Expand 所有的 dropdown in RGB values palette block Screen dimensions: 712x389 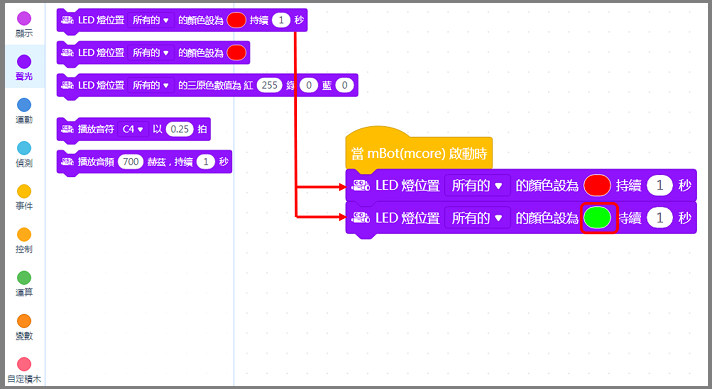150,85
